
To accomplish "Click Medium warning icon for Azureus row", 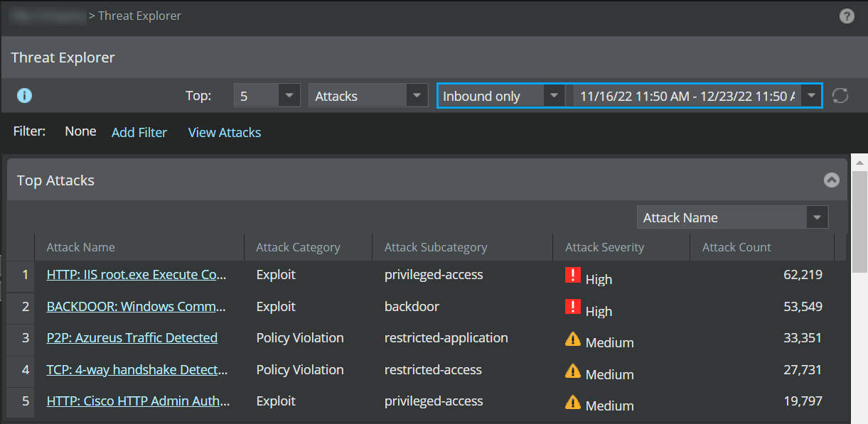I will click(x=573, y=339).
